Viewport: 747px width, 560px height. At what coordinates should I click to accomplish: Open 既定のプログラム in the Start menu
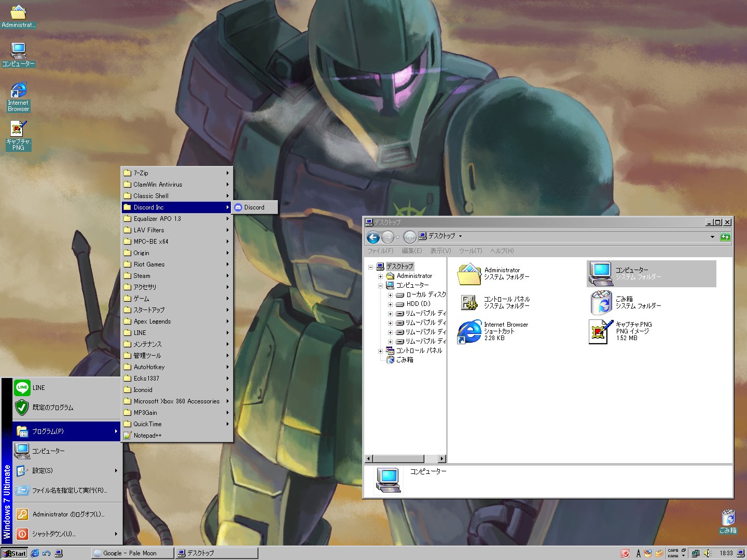tap(67, 408)
